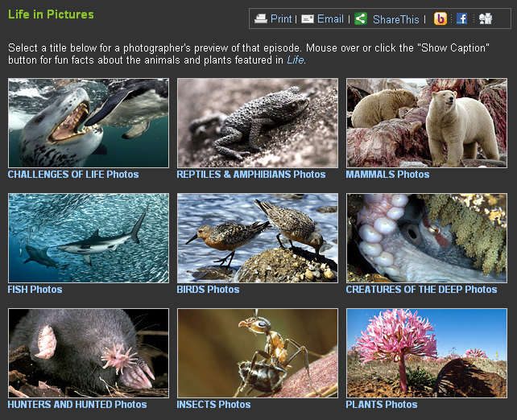Click the birds on shore thumbnail
Image resolution: width=517 pixels, height=420 pixels.
(x=258, y=238)
